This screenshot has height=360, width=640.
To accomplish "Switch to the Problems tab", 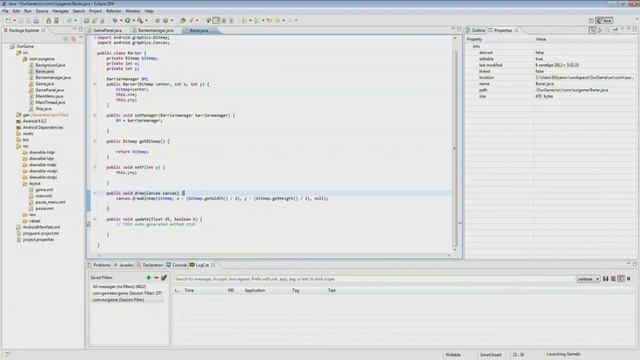I will click(99, 265).
